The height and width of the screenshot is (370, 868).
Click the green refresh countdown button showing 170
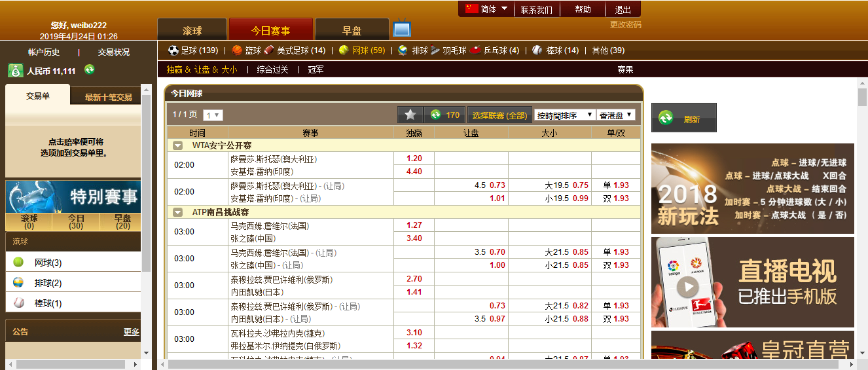tap(445, 115)
